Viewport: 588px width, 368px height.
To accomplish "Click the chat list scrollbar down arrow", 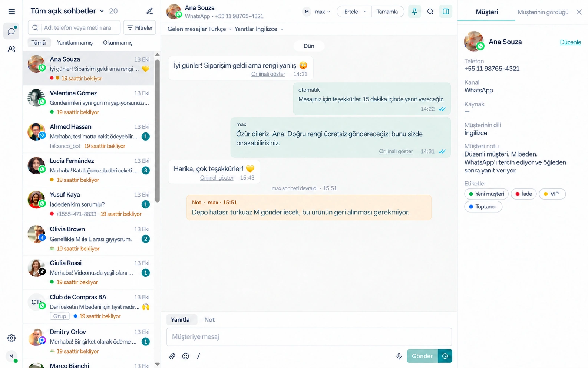I will [x=157, y=364].
